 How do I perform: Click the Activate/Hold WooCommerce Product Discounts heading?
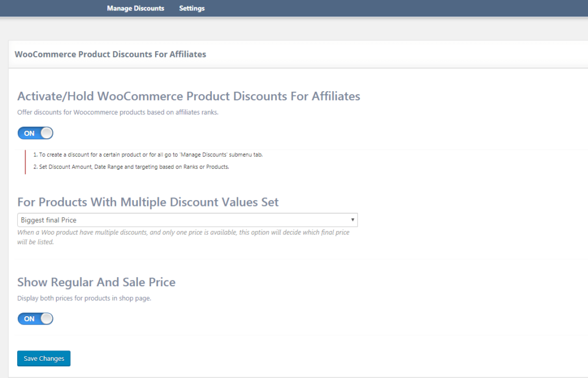click(188, 96)
